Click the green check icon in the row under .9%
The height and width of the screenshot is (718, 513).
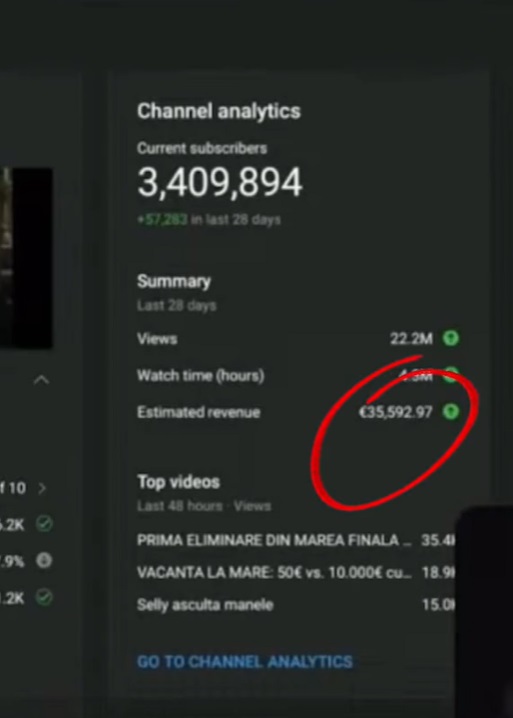click(44, 597)
